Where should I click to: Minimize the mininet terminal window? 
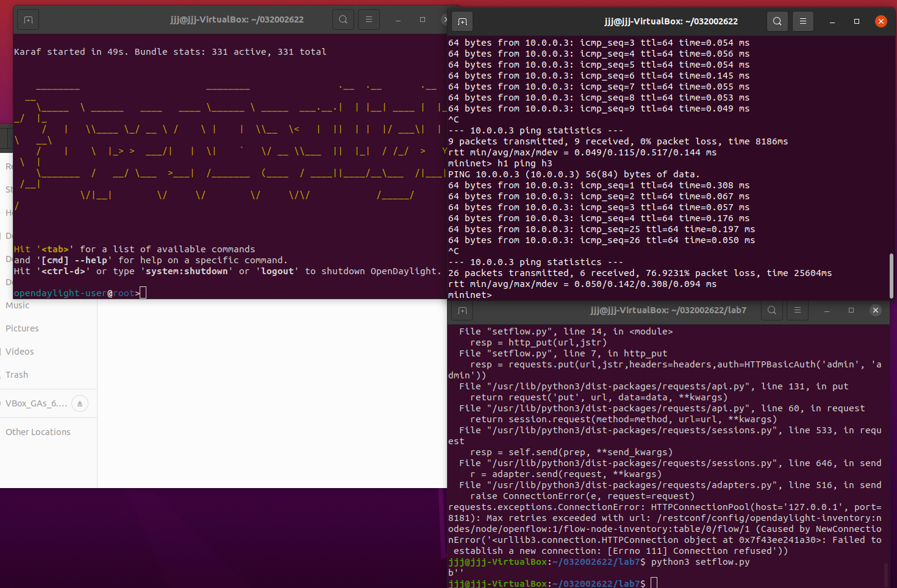coord(832,21)
